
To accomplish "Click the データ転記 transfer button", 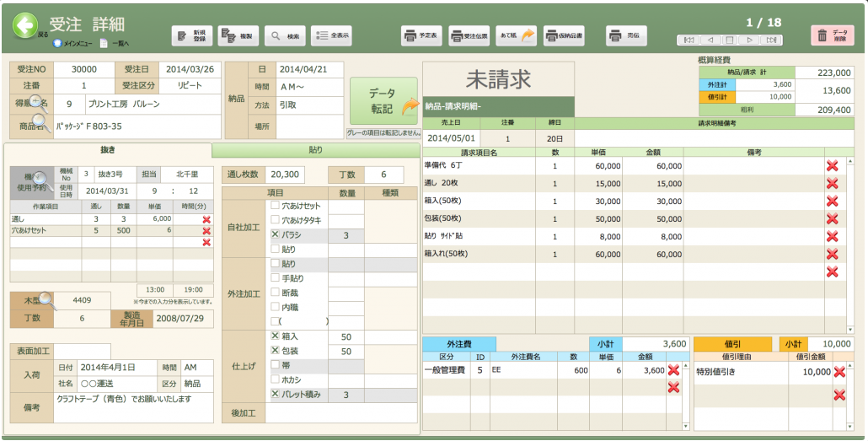I will tap(383, 101).
